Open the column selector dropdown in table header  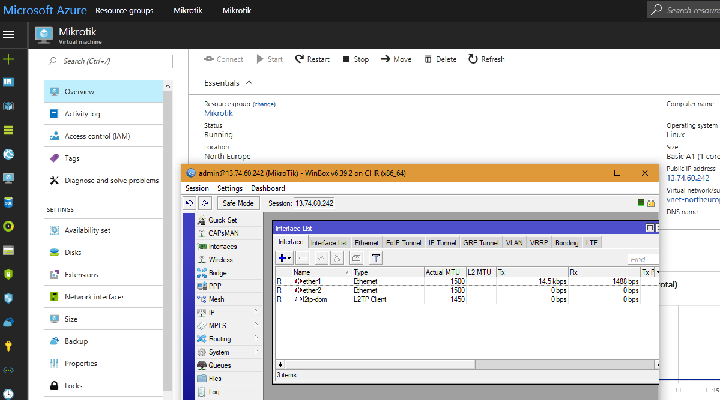(x=657, y=272)
